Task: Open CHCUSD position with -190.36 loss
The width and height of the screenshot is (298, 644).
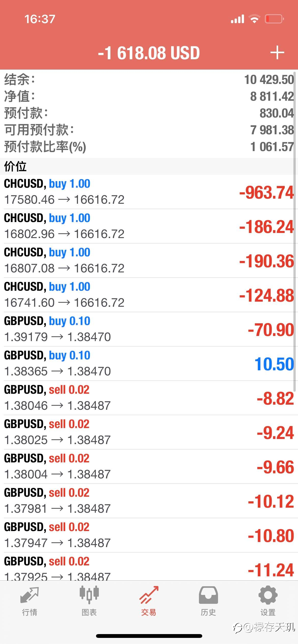Action: [149, 260]
